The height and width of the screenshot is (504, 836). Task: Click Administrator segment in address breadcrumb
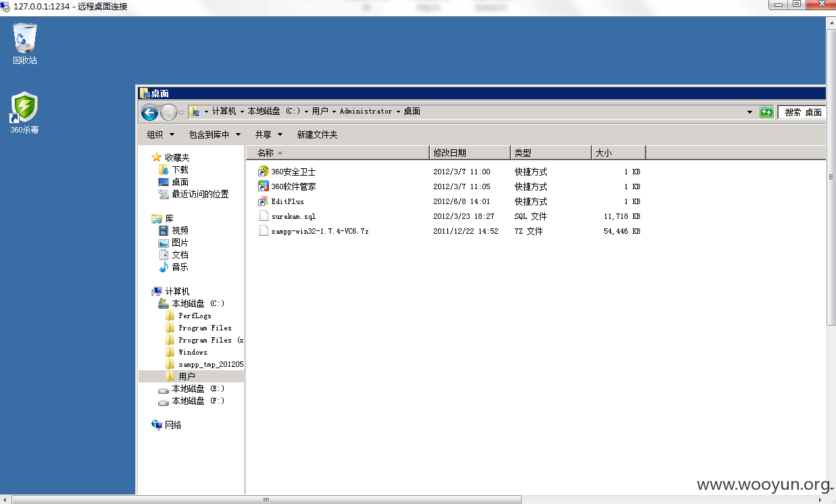click(x=366, y=111)
